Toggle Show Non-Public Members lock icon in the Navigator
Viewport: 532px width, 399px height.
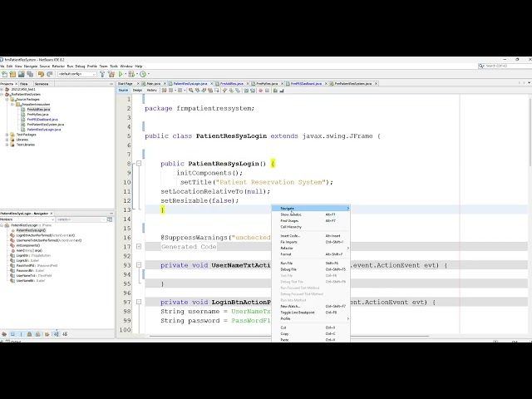point(30,334)
